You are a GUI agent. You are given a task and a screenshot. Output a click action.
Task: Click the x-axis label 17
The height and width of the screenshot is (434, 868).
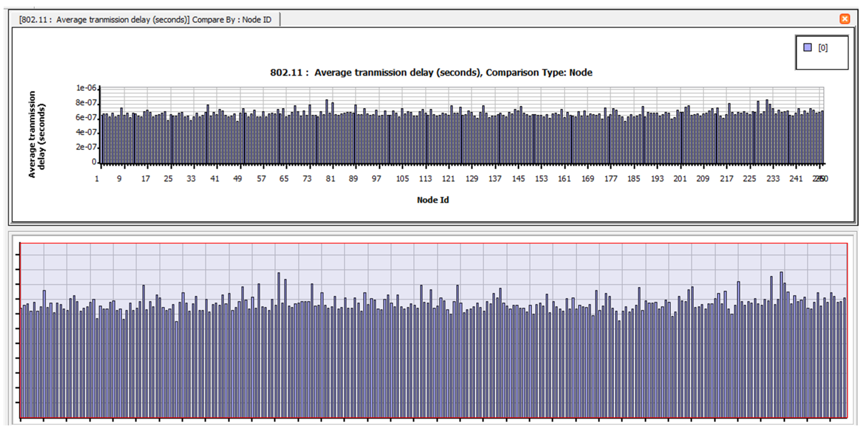pos(145,179)
